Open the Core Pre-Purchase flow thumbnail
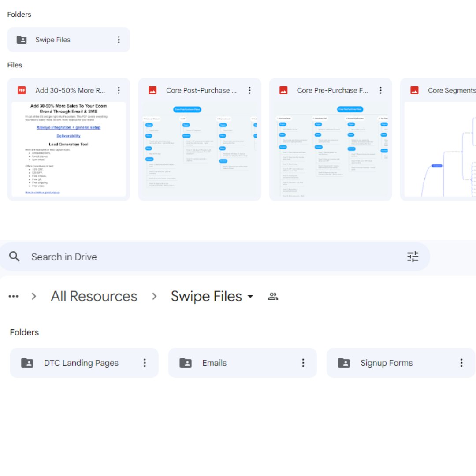This screenshot has height=476, width=476. click(331, 149)
